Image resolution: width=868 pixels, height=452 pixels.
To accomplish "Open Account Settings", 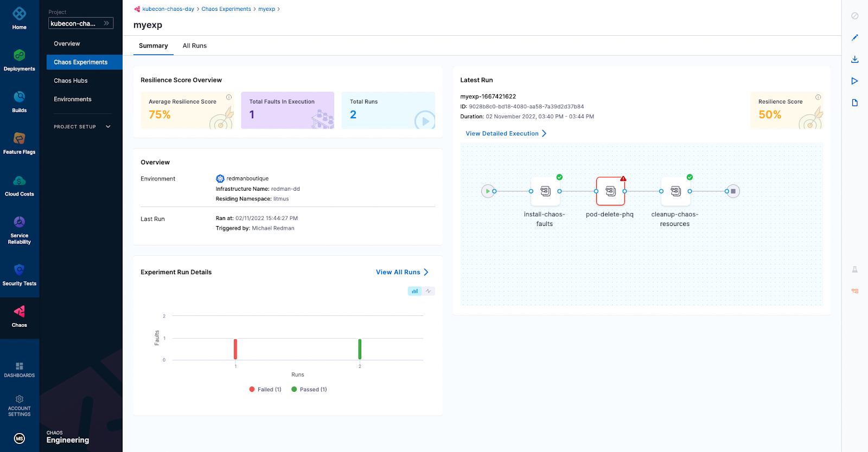I will coord(20,406).
